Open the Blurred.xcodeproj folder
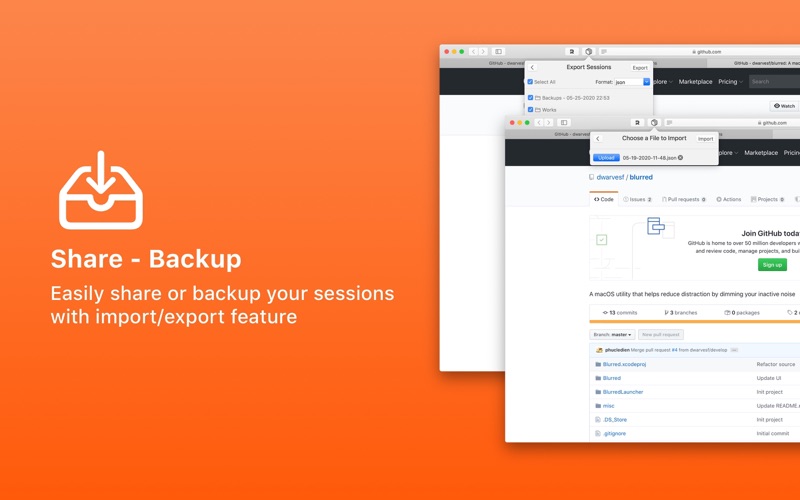The height and width of the screenshot is (500, 800). 624,364
